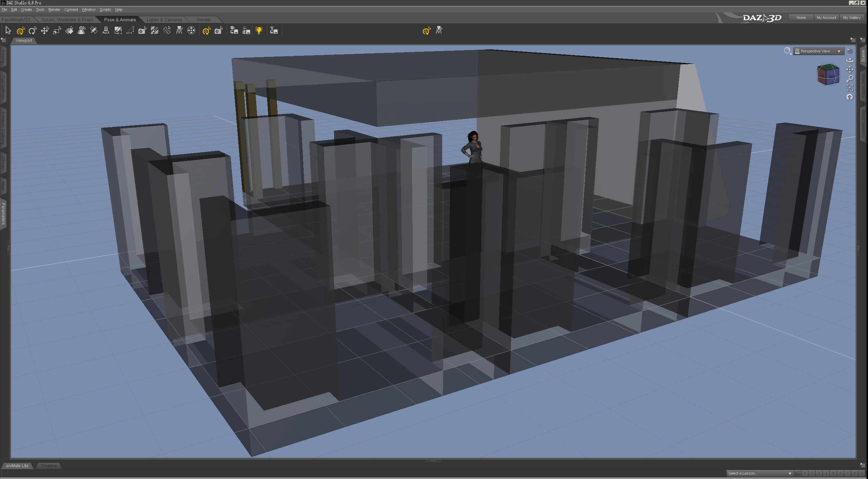Select the Node Selection arrow tool
Viewport: 868px width, 479px height.
(8, 31)
